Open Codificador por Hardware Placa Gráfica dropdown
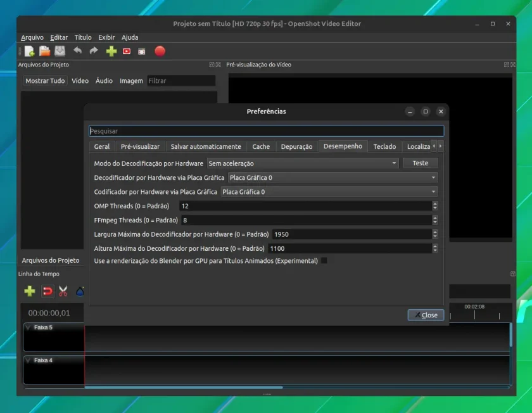 click(329, 192)
